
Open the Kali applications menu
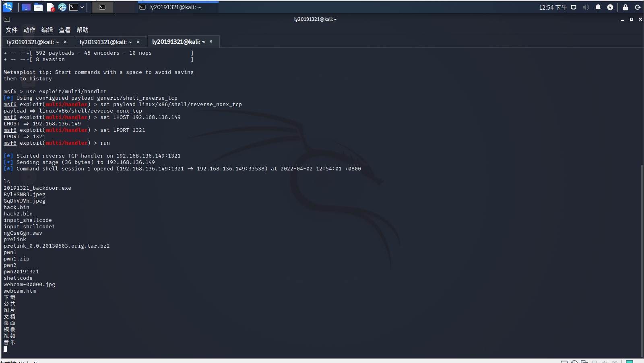point(8,7)
